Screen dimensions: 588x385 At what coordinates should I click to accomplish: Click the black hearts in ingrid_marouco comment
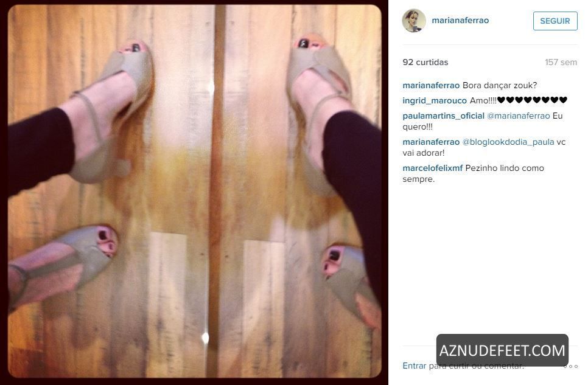coord(532,100)
